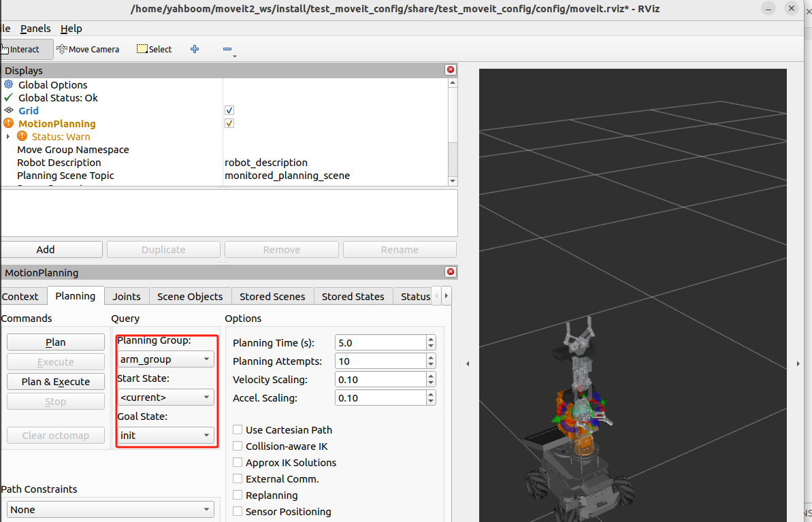Enable Collision-aware IK checkbox
The width and height of the screenshot is (812, 522).
point(238,446)
